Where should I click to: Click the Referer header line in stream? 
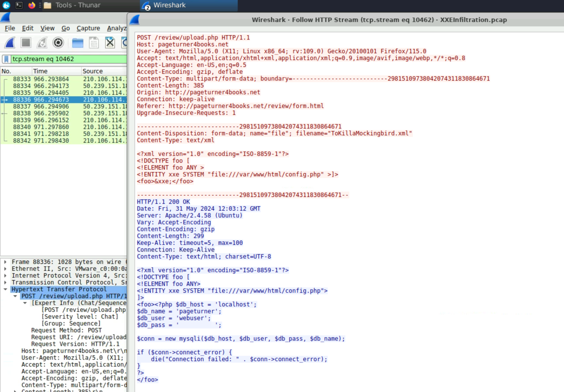[x=230, y=106]
